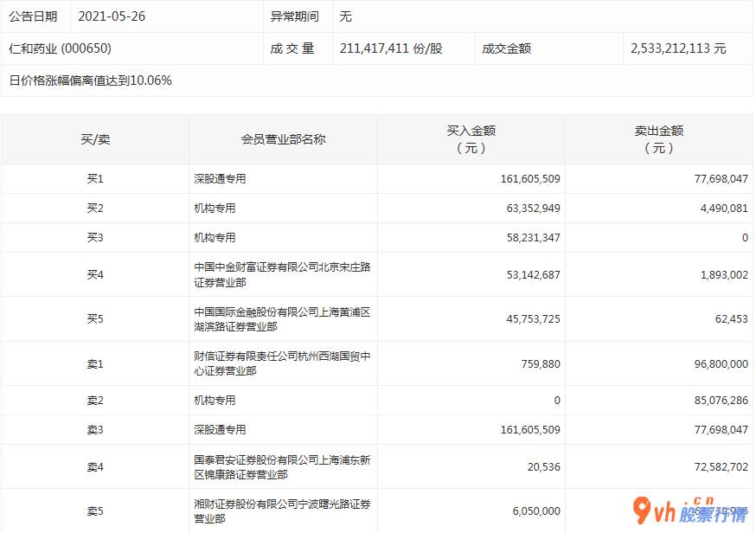
Task: Select the value 63,352,949
Action: [x=533, y=209]
